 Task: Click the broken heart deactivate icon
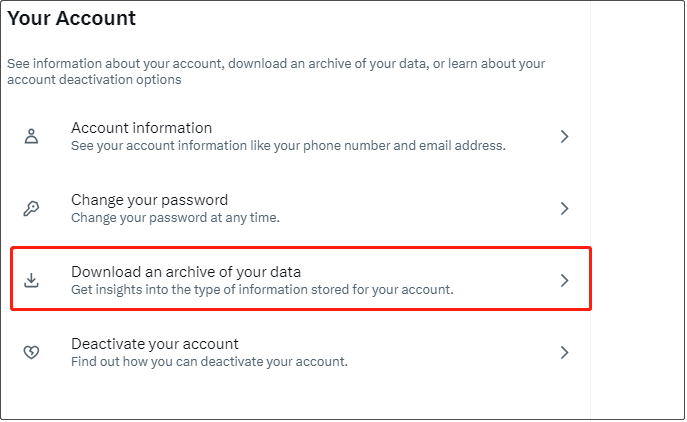31,352
